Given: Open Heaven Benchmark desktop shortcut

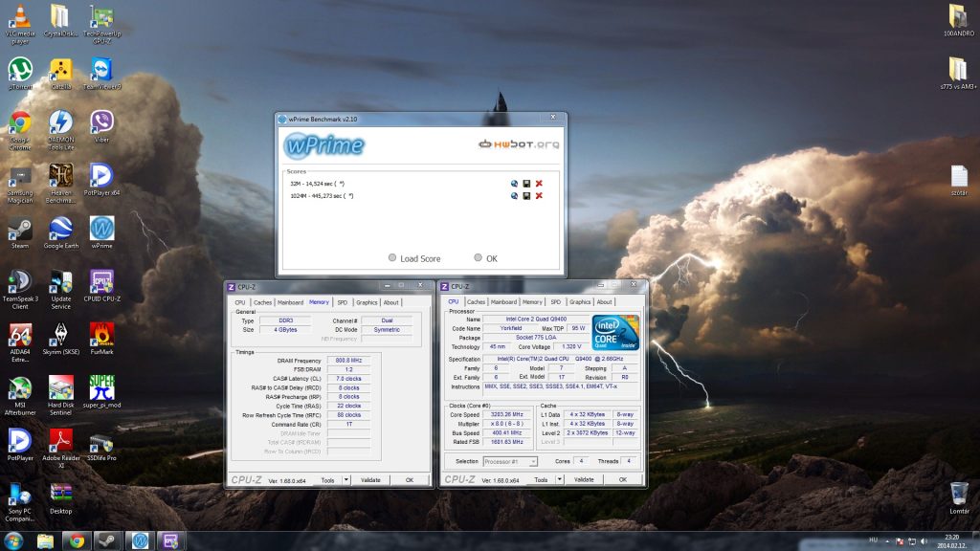Looking at the screenshot, I should tap(60, 183).
